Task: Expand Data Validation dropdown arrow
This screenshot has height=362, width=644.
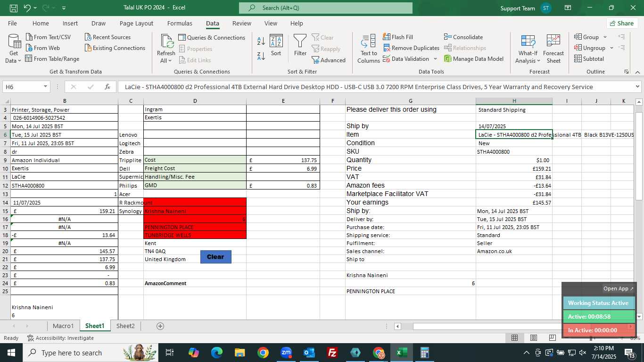Action: tap(435, 59)
